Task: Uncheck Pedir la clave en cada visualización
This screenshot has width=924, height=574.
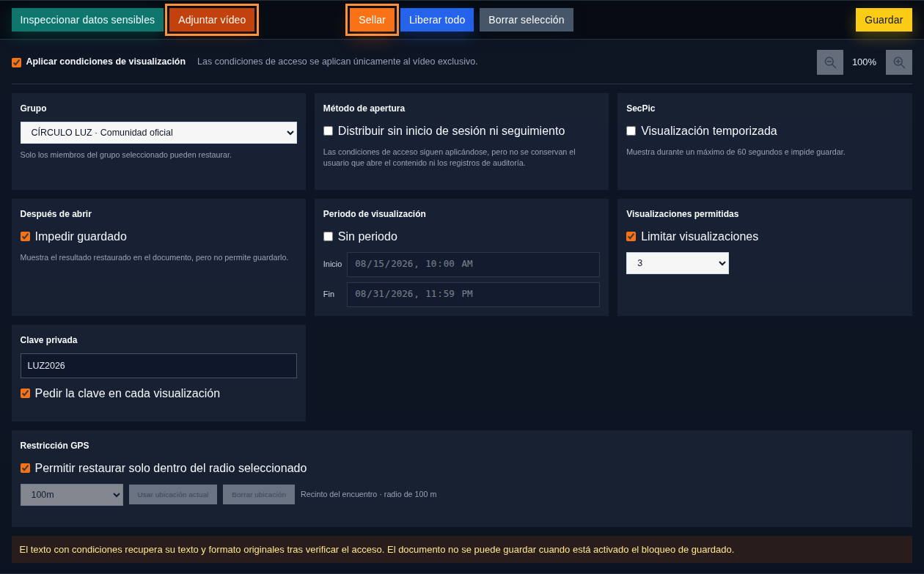Action: click(25, 394)
